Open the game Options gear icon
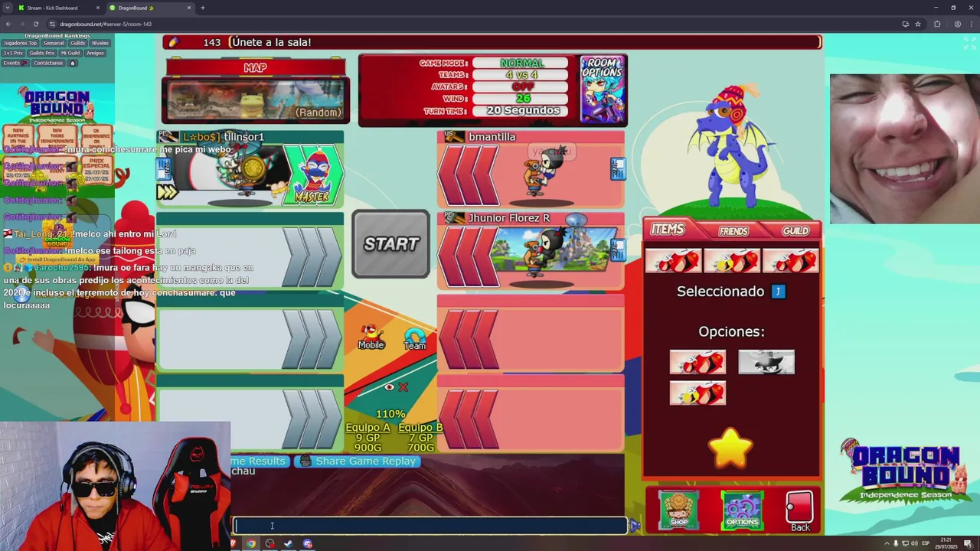The width and height of the screenshot is (980, 551). tap(742, 510)
